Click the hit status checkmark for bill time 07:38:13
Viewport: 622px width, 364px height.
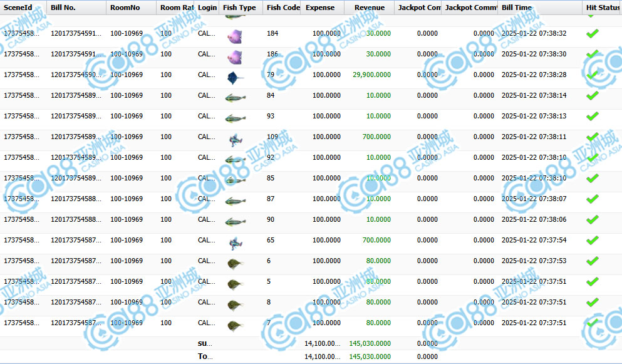point(593,117)
